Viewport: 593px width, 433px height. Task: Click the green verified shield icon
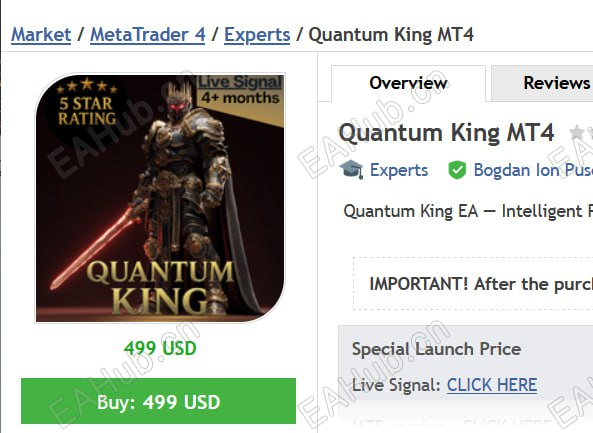[x=457, y=170]
